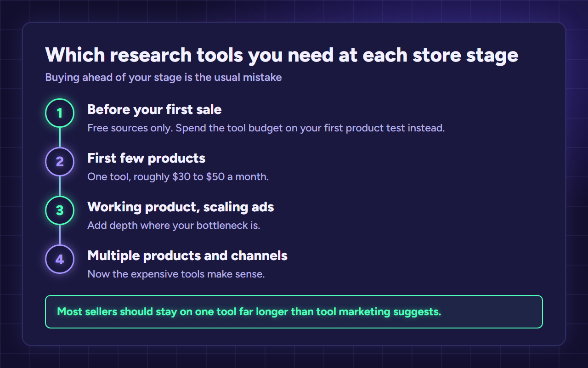Select heading 'Working product, scaling ads'

(181, 207)
